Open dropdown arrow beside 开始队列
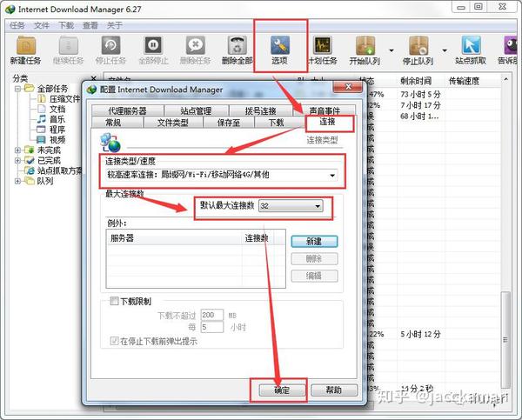Viewport: 522px width, 420px height. click(x=391, y=50)
